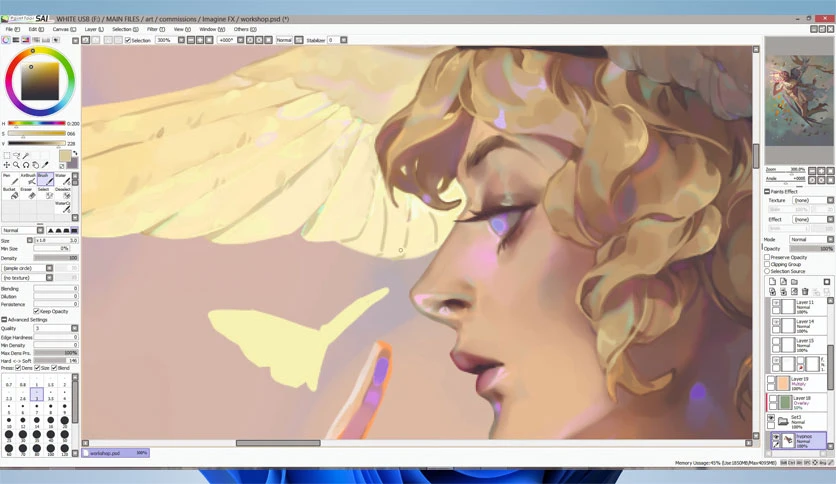Enable Preserve Opacity checkbox
This screenshot has width=836, height=484.
767,257
